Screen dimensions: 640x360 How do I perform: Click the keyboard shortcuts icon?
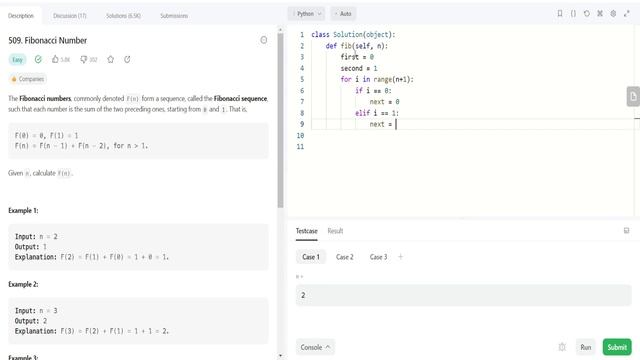pyautogui.click(x=600, y=13)
